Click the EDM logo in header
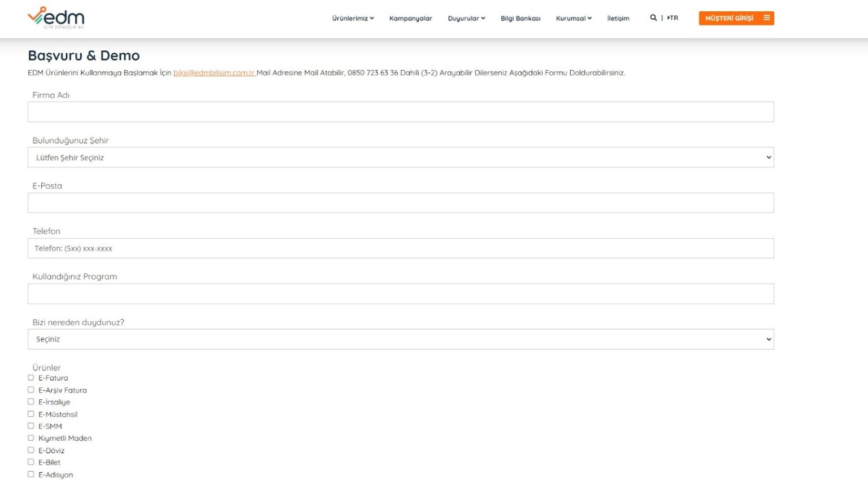Screen dimensions: 868x483 [x=56, y=18]
